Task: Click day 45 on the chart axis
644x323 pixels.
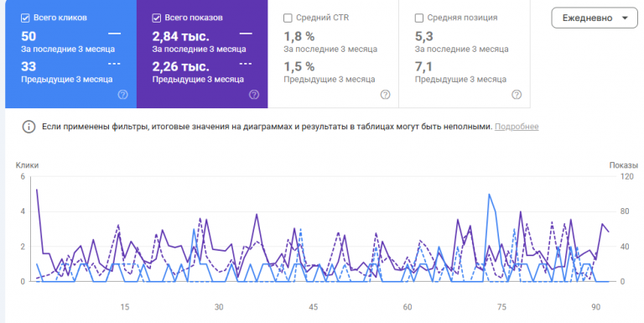Action: click(x=313, y=307)
